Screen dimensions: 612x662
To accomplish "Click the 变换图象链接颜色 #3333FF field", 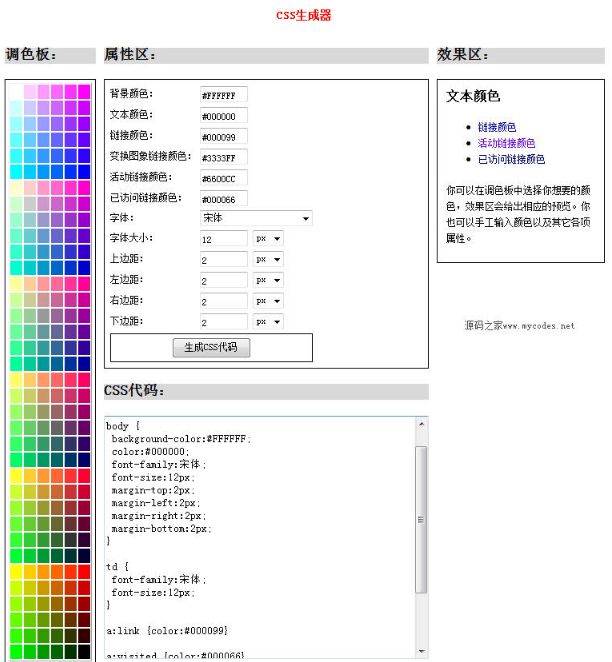I will point(223,157).
